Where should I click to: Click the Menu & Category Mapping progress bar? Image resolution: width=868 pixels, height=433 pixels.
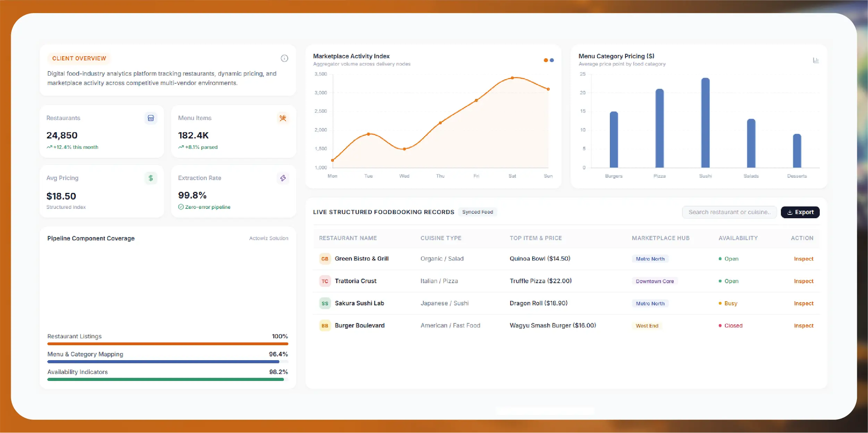pos(168,362)
